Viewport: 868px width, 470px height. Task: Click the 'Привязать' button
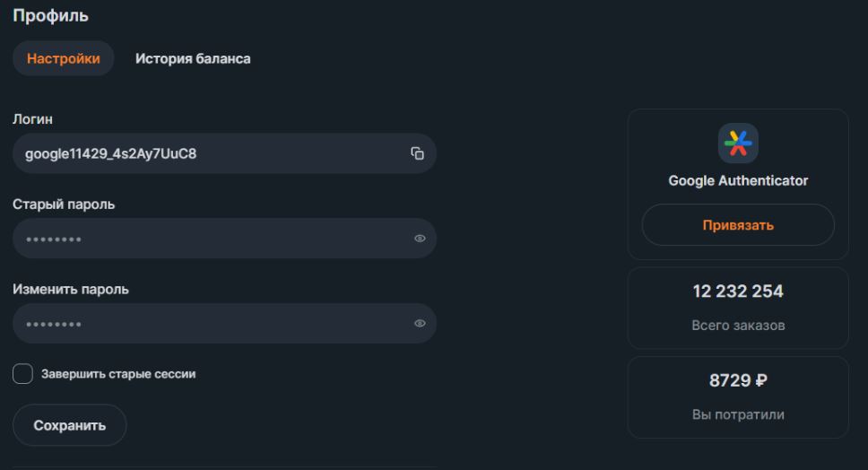(x=738, y=225)
